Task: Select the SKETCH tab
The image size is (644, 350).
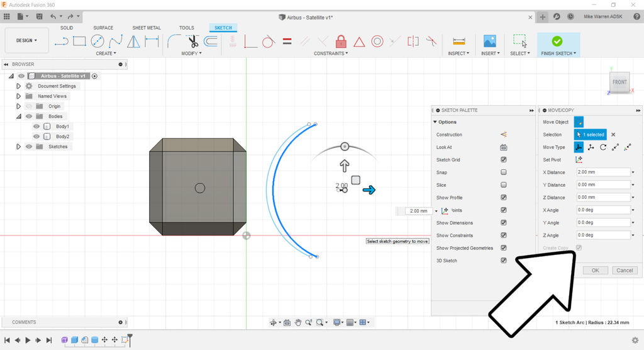Action: [223, 28]
